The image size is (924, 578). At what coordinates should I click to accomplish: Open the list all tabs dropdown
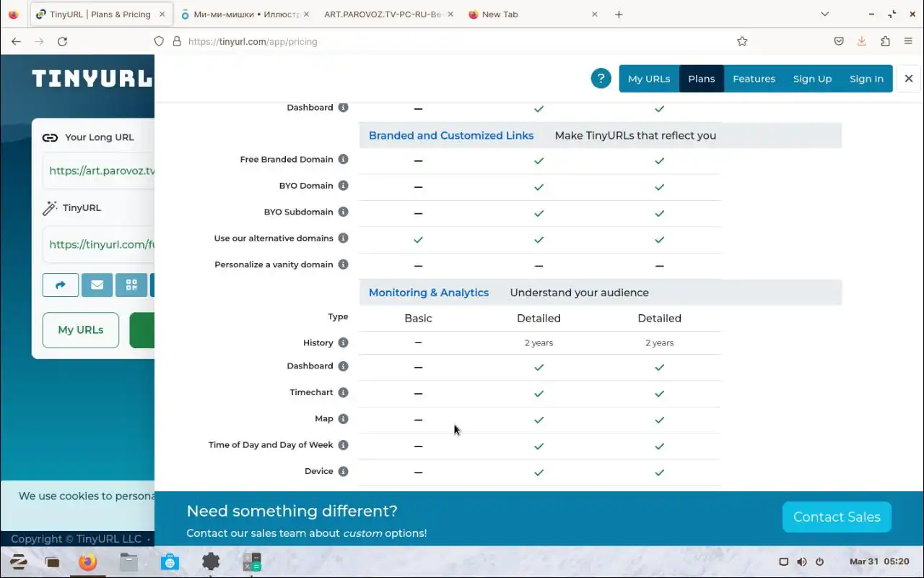[x=824, y=14]
